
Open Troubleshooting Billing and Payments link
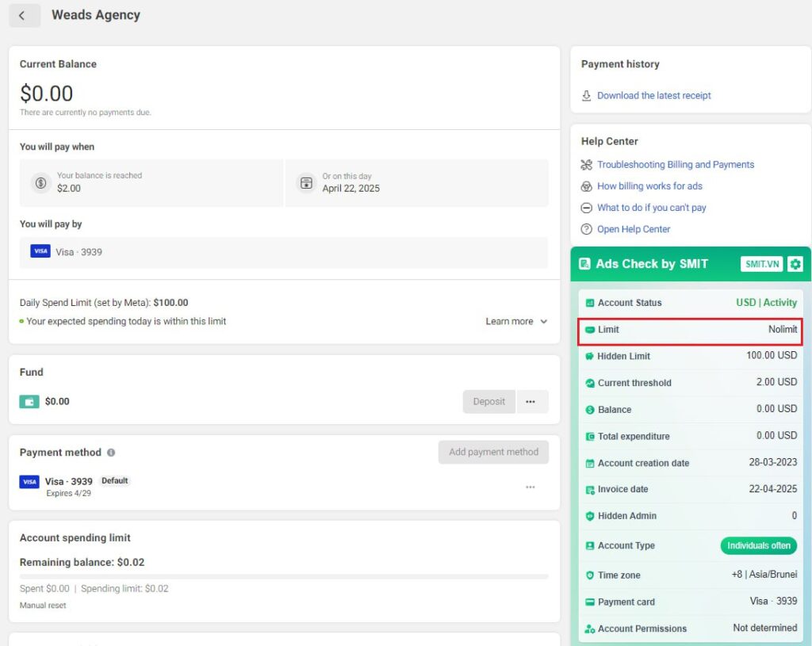pos(676,165)
